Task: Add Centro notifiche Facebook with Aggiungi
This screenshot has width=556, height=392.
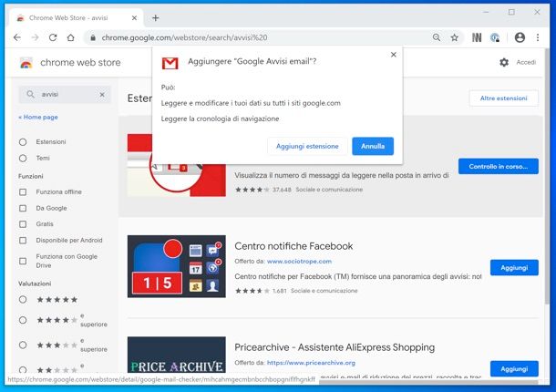Action: [x=514, y=268]
